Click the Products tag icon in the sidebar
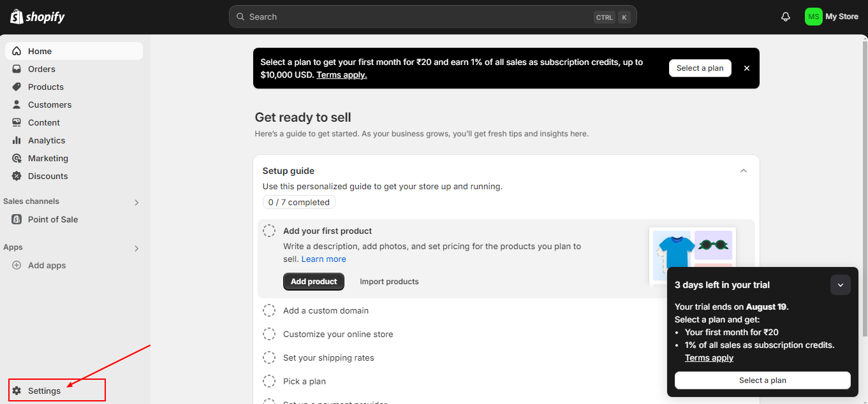868x404 pixels. [17, 87]
